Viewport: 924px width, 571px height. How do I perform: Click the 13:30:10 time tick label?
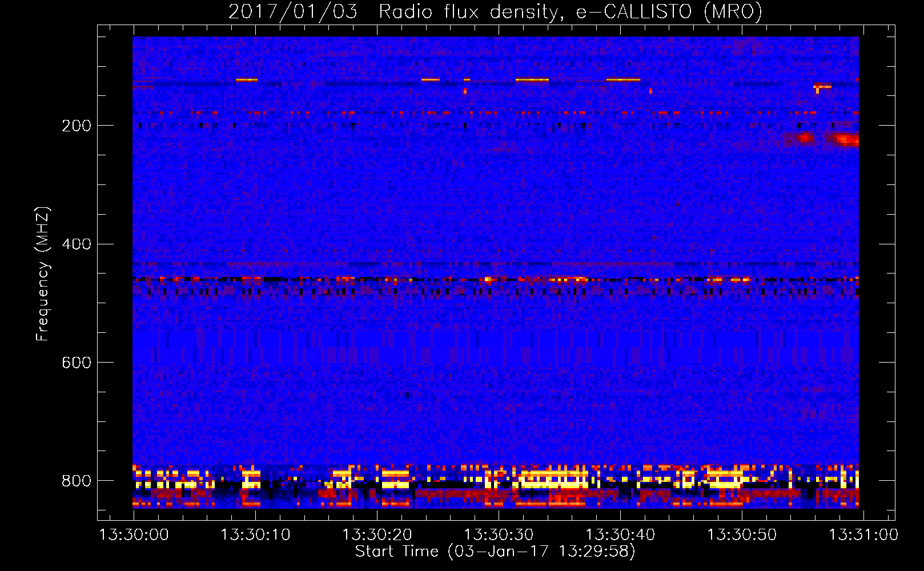(x=256, y=535)
